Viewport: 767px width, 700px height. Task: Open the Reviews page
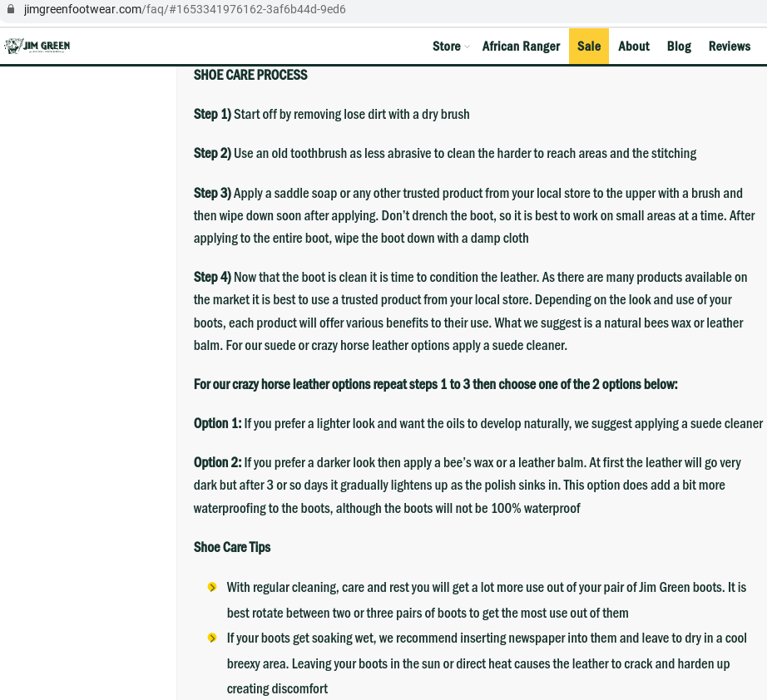point(730,46)
